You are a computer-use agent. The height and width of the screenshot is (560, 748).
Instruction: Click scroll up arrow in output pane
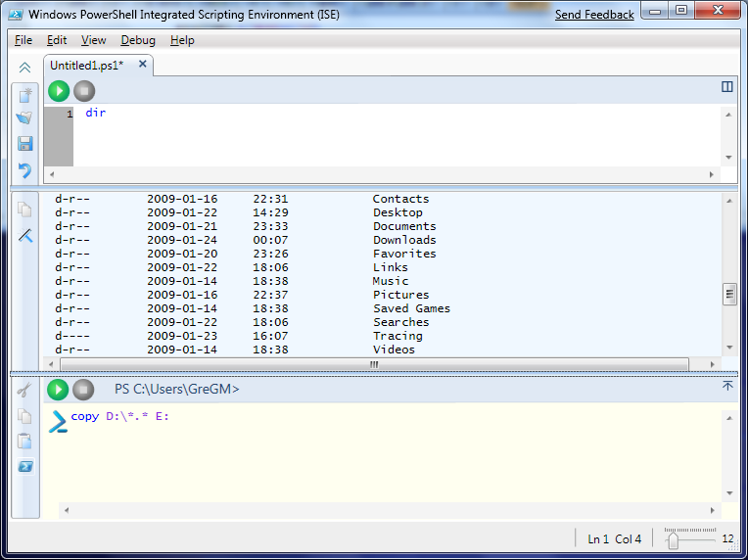point(729,201)
